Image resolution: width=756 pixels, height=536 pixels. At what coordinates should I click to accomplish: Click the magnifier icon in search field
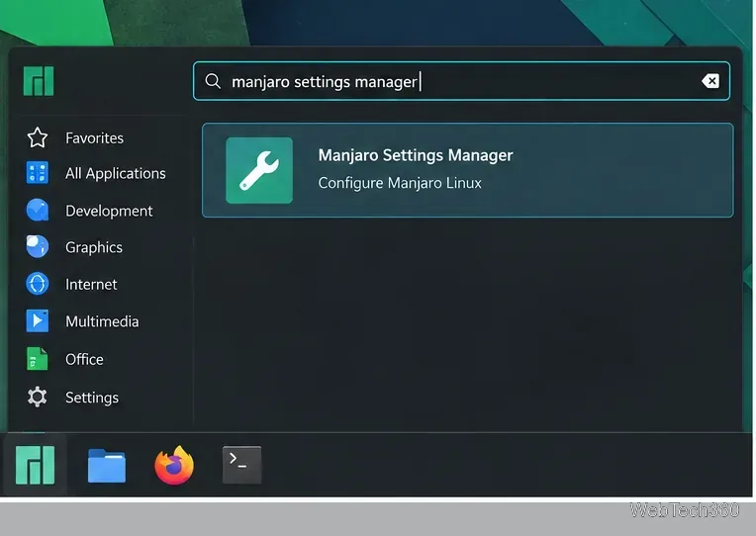[x=213, y=81]
